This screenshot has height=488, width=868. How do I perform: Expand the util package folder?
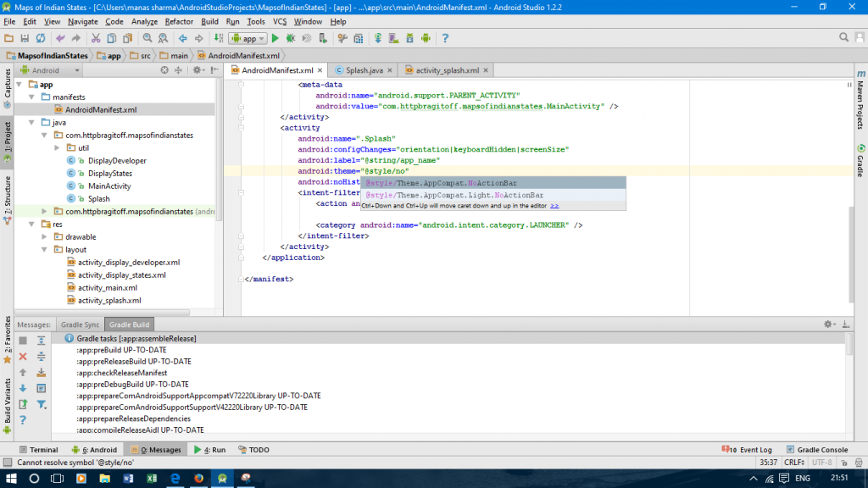tap(58, 147)
